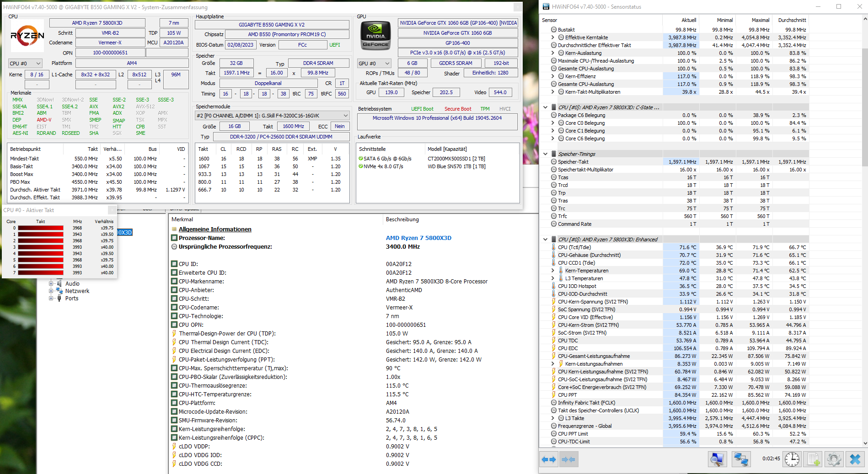Open the Speichermodule selection dropdown
The image size is (868, 474).
(x=272, y=116)
